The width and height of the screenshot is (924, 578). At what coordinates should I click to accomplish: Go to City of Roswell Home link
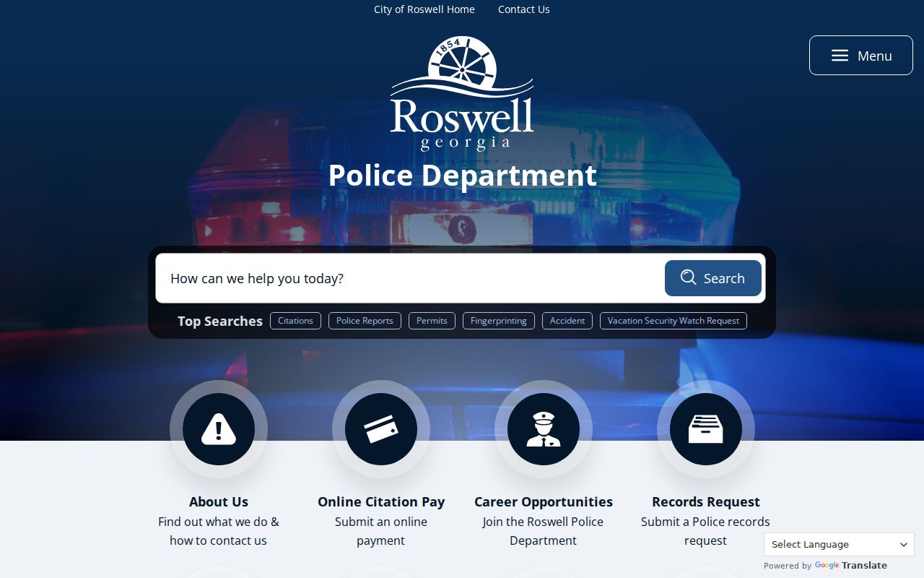424,9
